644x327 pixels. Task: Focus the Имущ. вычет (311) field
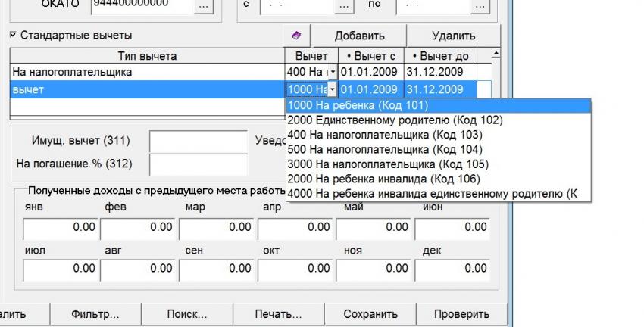point(199,142)
